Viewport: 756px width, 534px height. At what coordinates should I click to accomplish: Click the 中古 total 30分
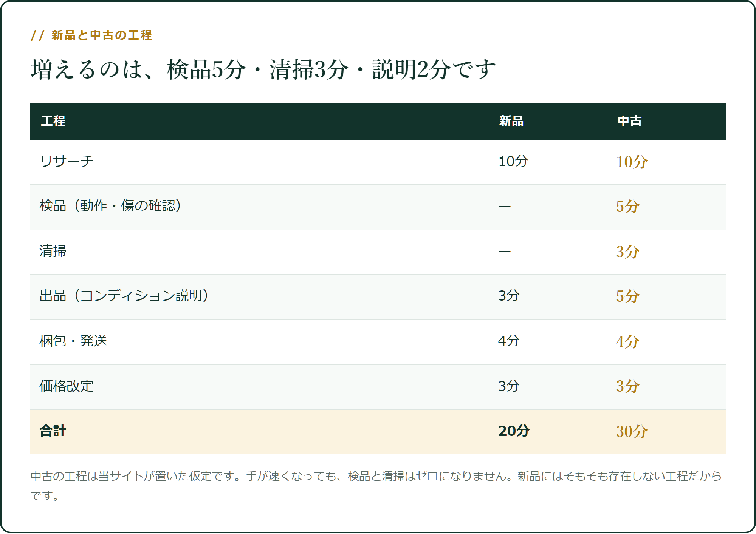pyautogui.click(x=632, y=431)
